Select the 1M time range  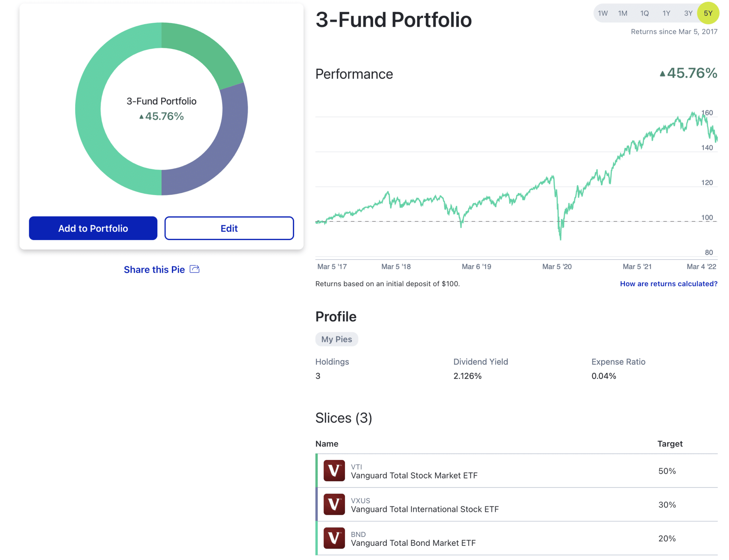tap(623, 13)
